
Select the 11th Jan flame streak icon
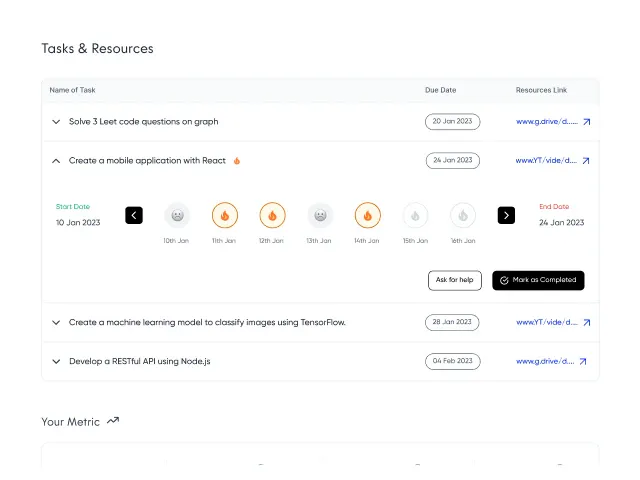point(224,215)
